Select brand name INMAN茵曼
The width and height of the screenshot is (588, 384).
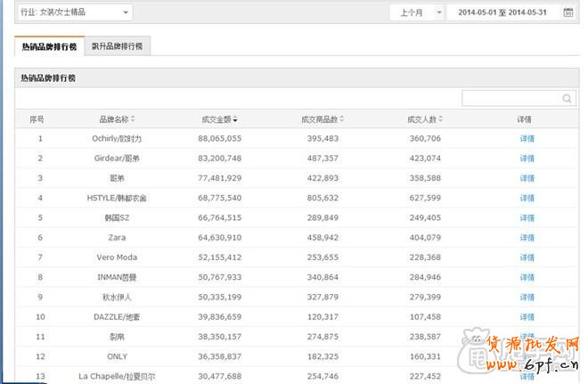[x=117, y=278]
